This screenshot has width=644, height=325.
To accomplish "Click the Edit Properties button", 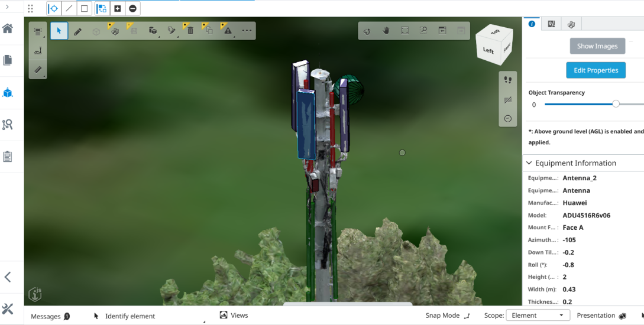I will [x=596, y=70].
